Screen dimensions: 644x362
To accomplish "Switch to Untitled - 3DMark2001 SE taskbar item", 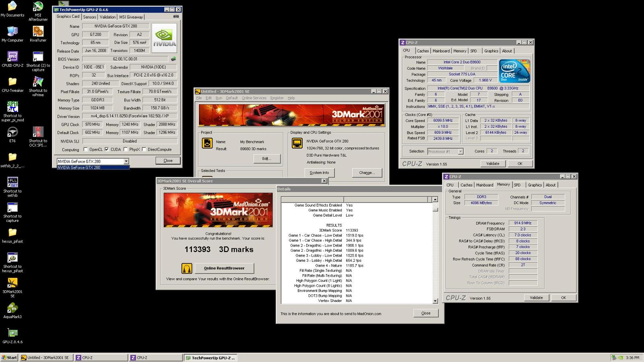I will coord(46,358).
